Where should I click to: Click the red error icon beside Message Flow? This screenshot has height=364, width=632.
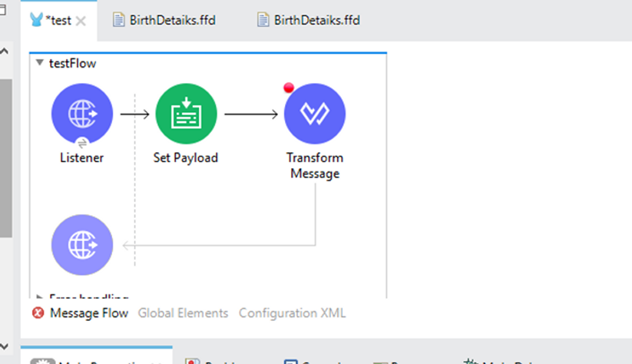(x=38, y=313)
